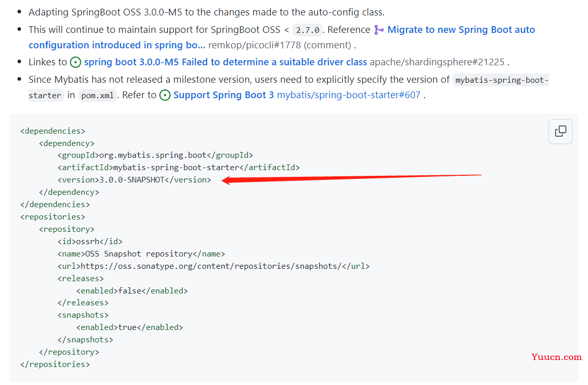Open mybatis/spring-boot-starter#607 reference
This screenshot has height=385, width=588.
[349, 95]
